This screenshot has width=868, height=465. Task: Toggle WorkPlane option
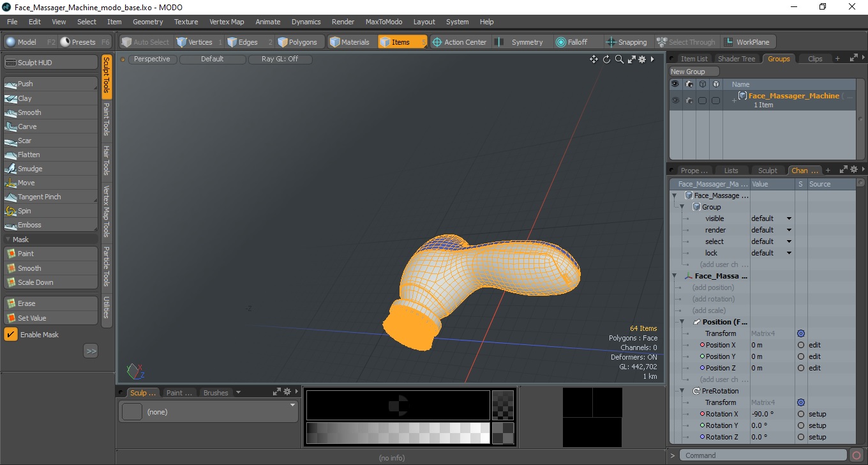click(748, 42)
